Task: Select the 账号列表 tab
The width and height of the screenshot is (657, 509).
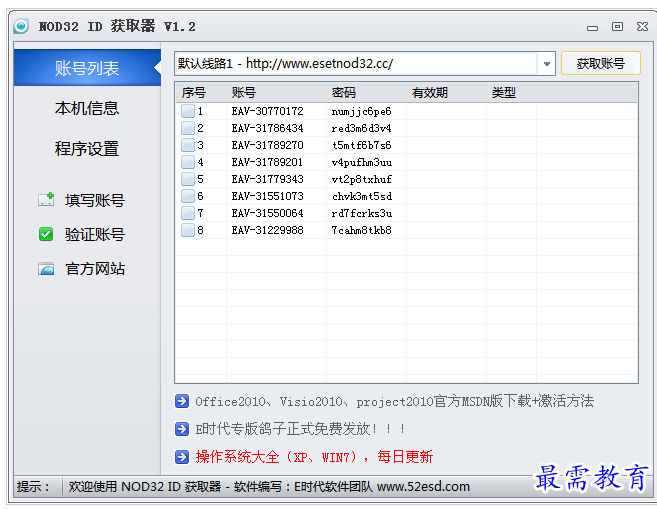Action: pos(87,68)
